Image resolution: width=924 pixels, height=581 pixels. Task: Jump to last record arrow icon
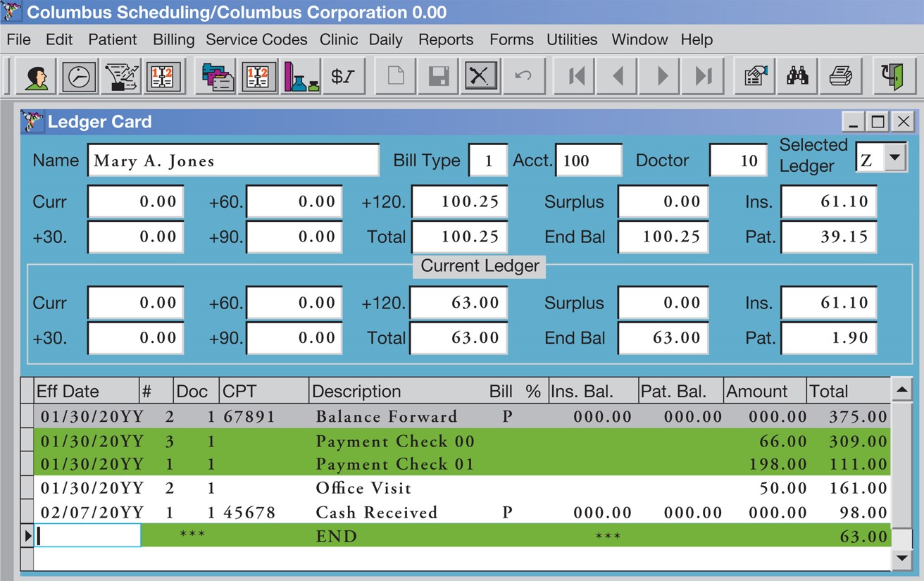(x=702, y=76)
